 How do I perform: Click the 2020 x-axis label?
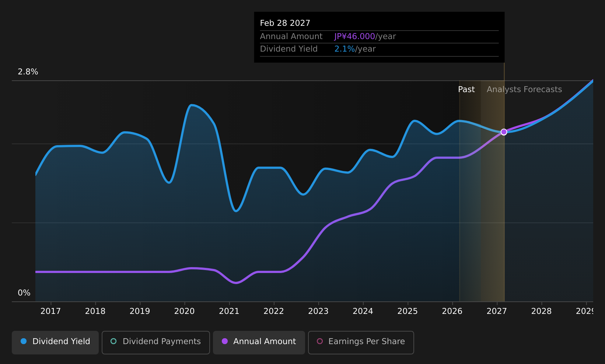pyautogui.click(x=184, y=311)
